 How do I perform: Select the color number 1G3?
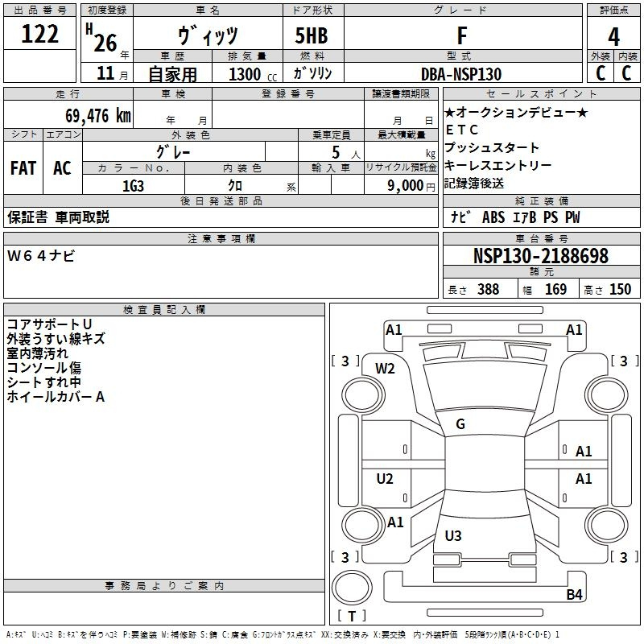click(134, 185)
